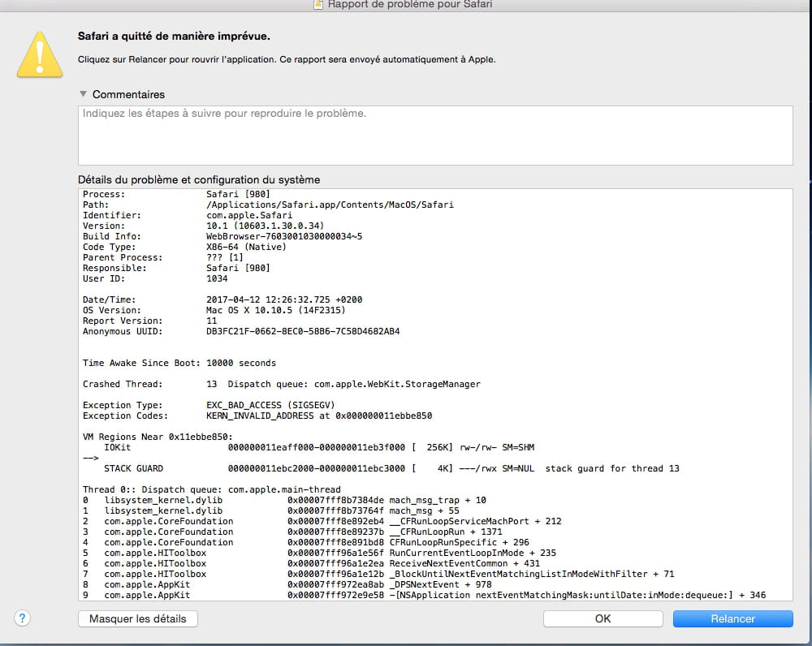Collapse the Commentaires disclosure triangle
Image resolution: width=812 pixels, height=646 pixels.
point(83,93)
